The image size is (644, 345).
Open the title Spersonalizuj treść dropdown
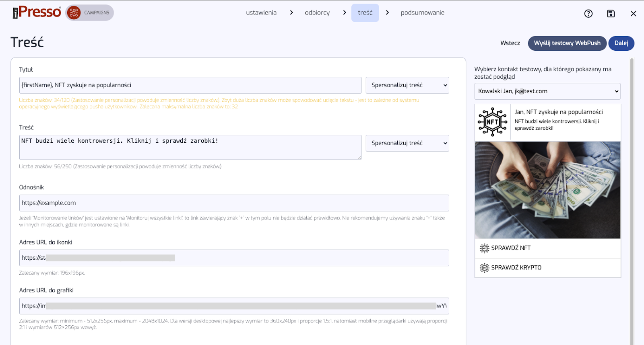click(407, 85)
